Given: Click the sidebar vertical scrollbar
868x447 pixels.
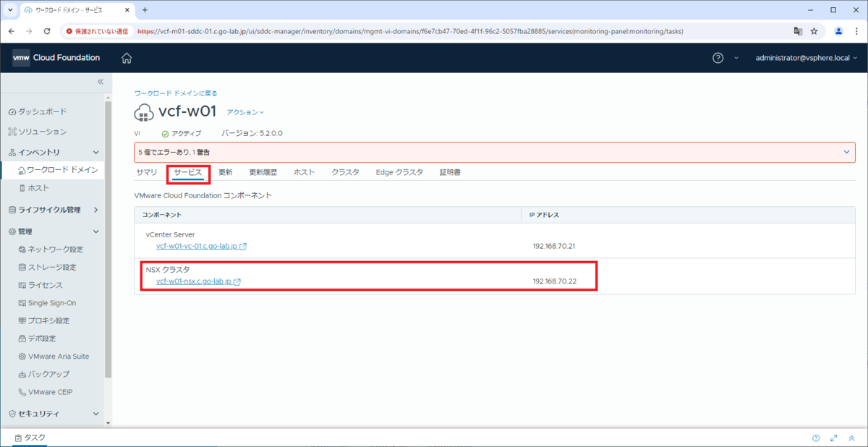Looking at the screenshot, I should point(109,239).
